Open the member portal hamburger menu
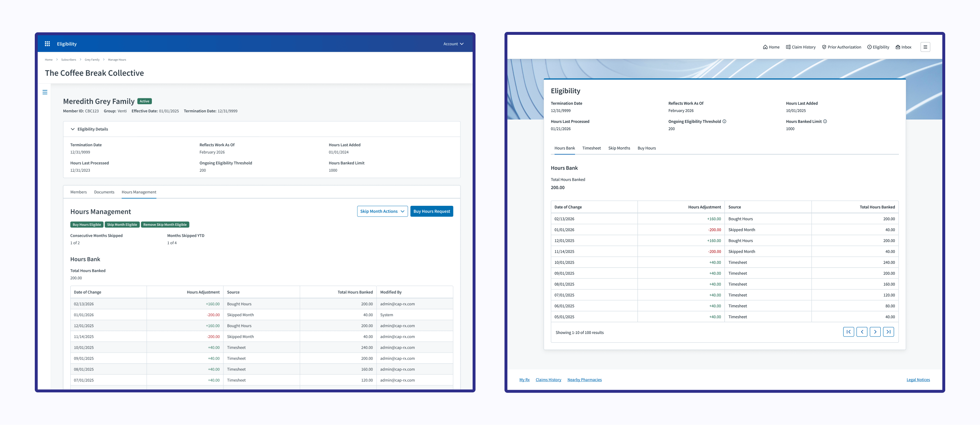Image resolution: width=980 pixels, height=425 pixels. (925, 47)
